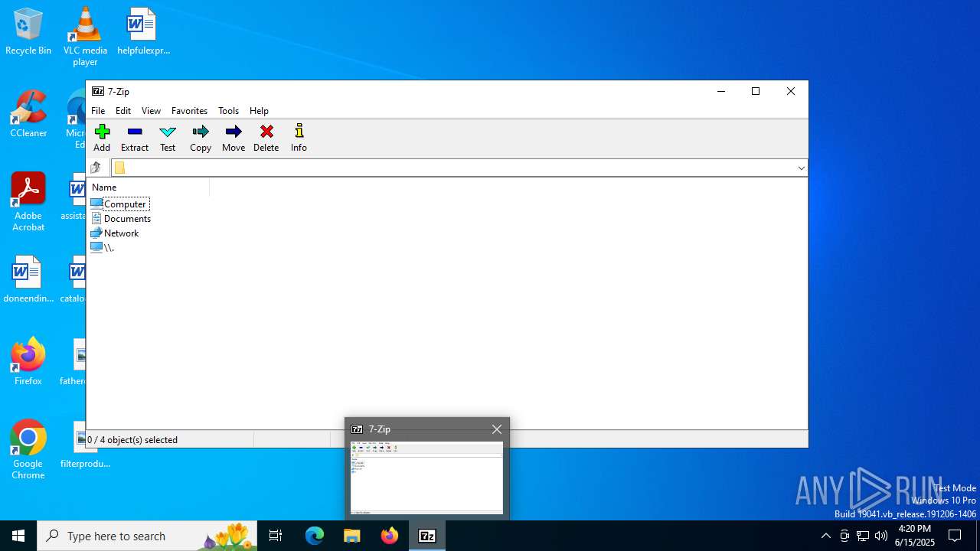Open the notification center
980x551 pixels.
pos(955,536)
